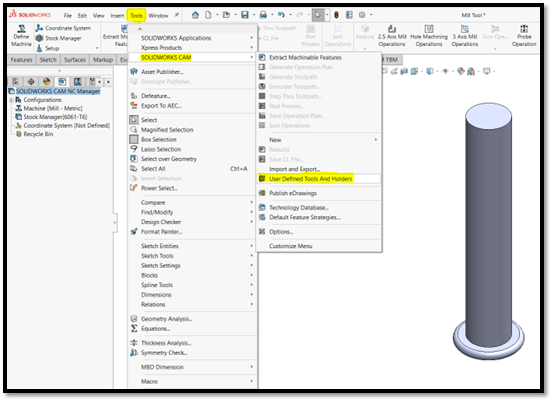The image size is (553, 402).
Task: Click the New document icon
Action: (208, 15)
